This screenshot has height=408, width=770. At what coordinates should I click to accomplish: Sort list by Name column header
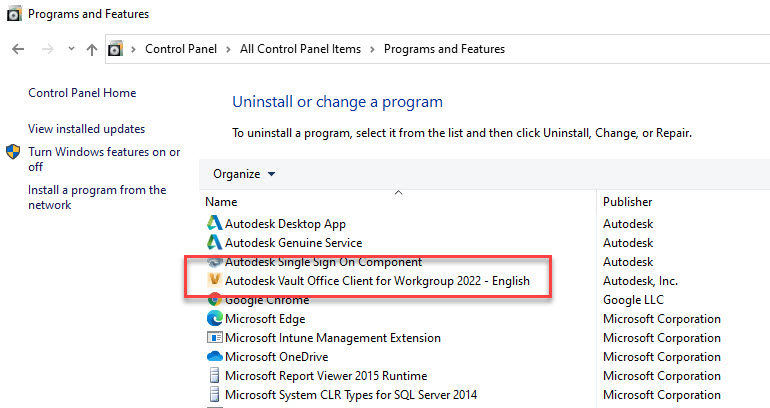[x=221, y=202]
